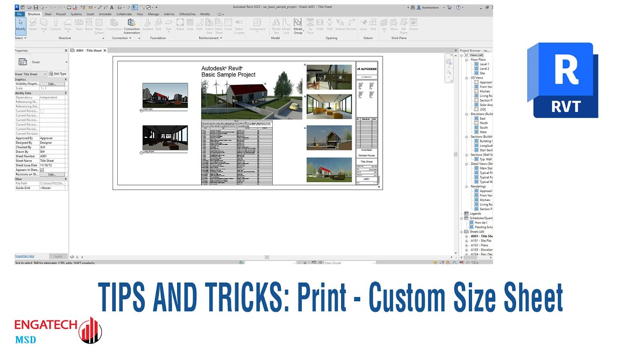The image size is (644, 362).
Task: Click the From Yard view thumbnail on sheet
Action: tap(165, 96)
